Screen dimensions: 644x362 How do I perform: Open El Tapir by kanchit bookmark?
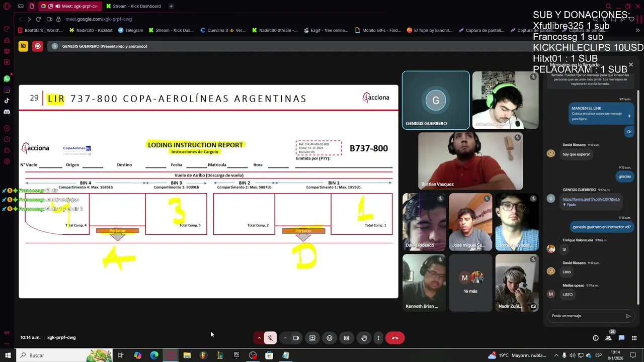pos(430,30)
